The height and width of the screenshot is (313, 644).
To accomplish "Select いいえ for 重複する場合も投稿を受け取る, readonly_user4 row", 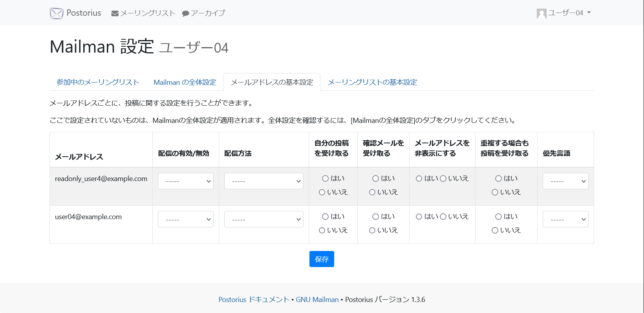I will (x=495, y=192).
